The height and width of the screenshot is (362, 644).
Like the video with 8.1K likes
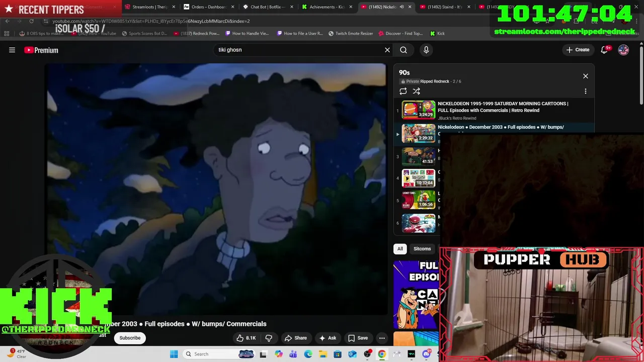click(x=246, y=338)
